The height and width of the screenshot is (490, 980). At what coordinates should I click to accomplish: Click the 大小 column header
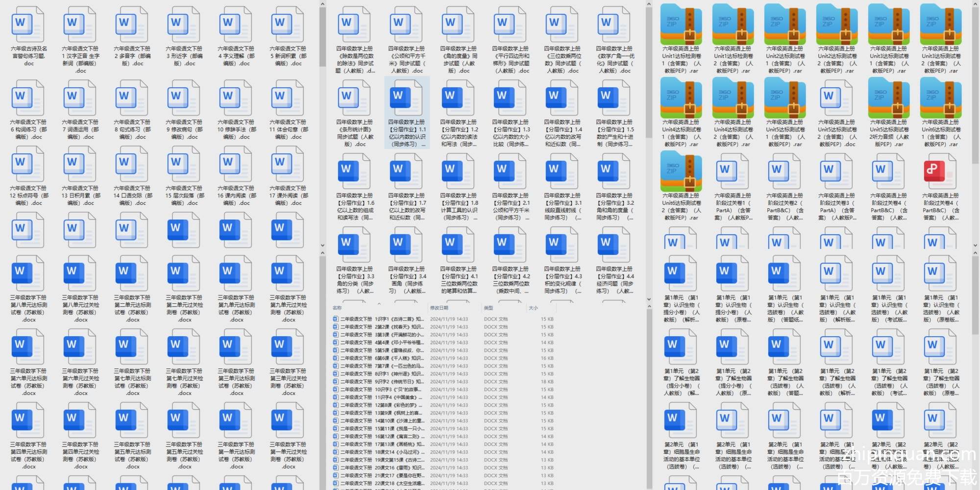(x=533, y=308)
